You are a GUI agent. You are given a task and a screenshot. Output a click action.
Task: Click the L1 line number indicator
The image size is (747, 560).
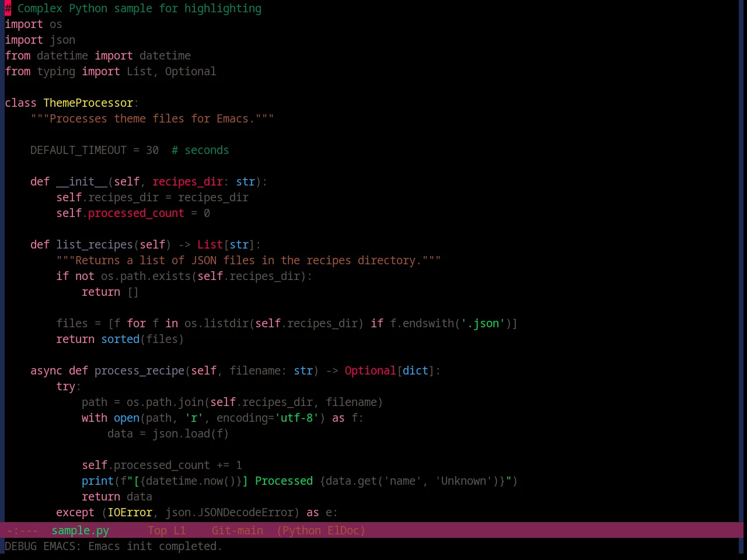coord(180,530)
